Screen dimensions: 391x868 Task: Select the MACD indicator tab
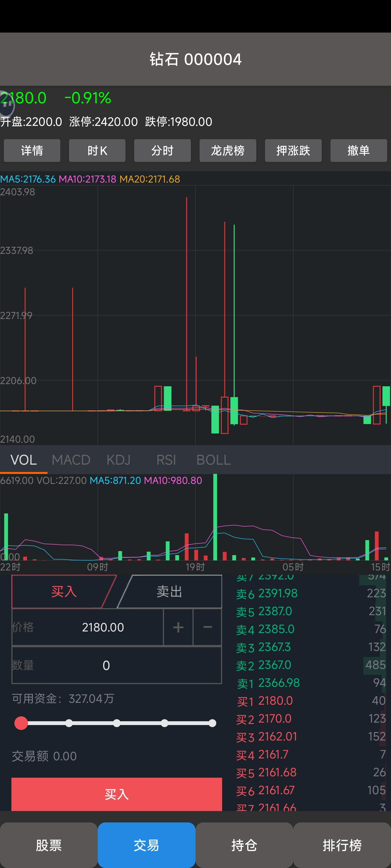click(71, 460)
